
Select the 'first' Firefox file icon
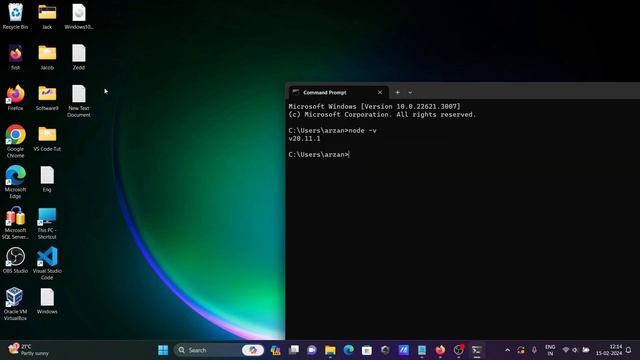[16, 57]
